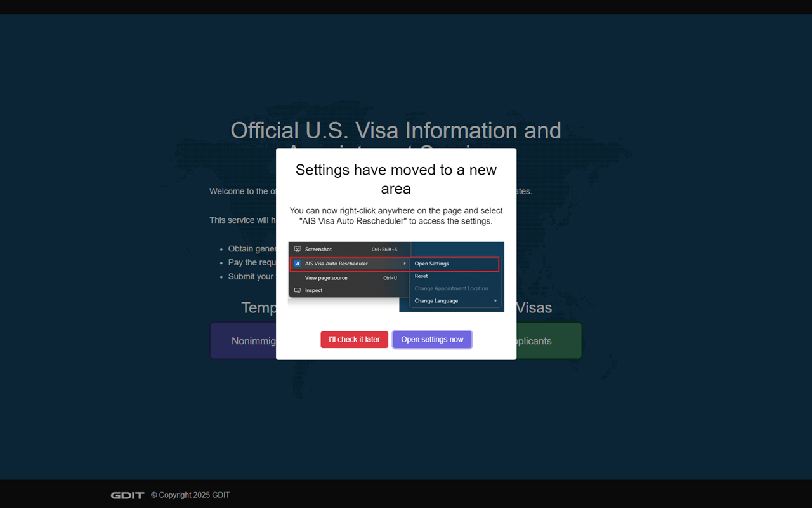Click the "Official U.S. Visa Information and" page heading
Viewport: 812px width, 508px height.
396,130
